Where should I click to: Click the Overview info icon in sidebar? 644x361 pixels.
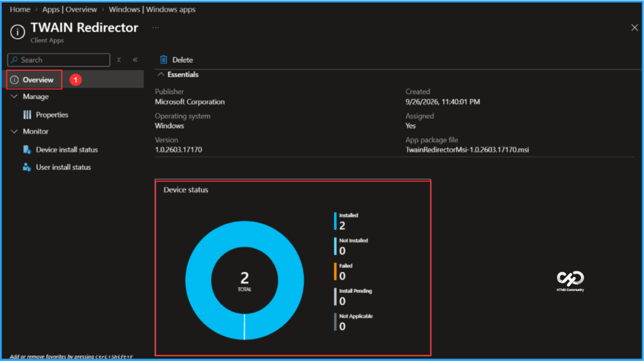15,80
